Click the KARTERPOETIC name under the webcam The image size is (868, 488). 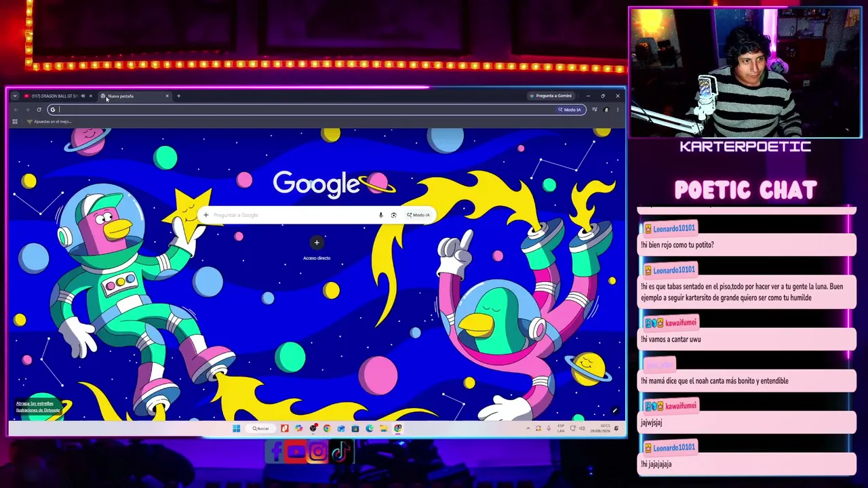745,146
